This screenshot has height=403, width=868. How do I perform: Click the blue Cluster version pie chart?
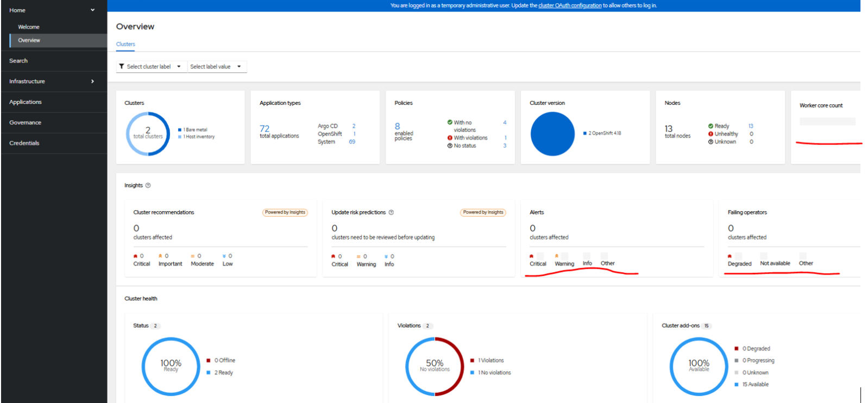pyautogui.click(x=552, y=134)
